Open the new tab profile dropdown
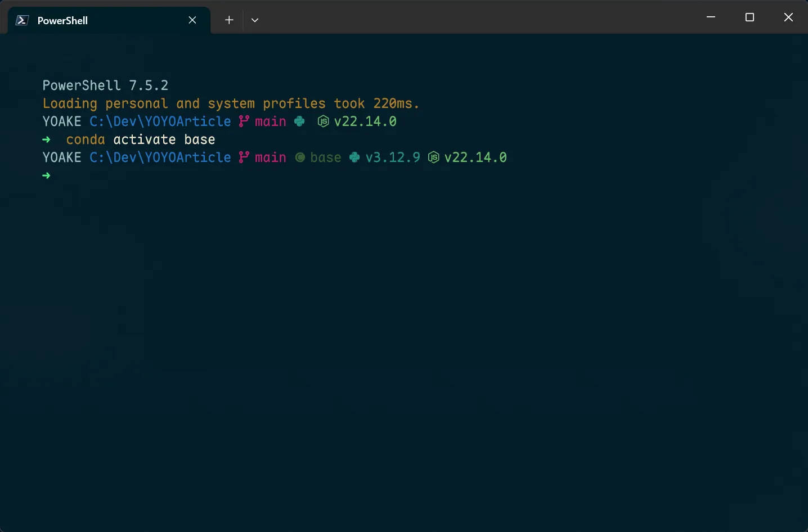808x532 pixels. (x=255, y=20)
